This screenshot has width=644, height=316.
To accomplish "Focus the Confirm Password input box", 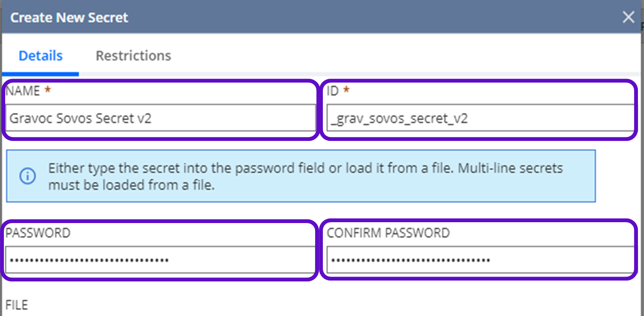I will pos(480,260).
